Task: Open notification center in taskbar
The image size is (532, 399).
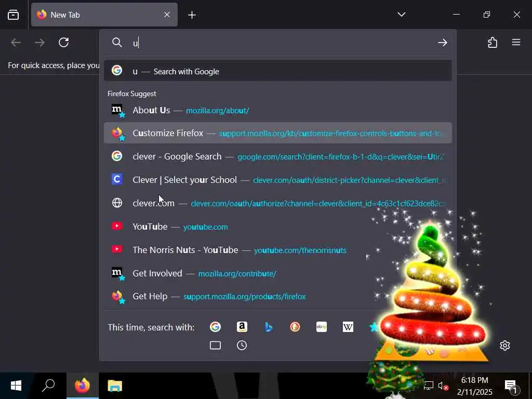Action: pos(511,386)
